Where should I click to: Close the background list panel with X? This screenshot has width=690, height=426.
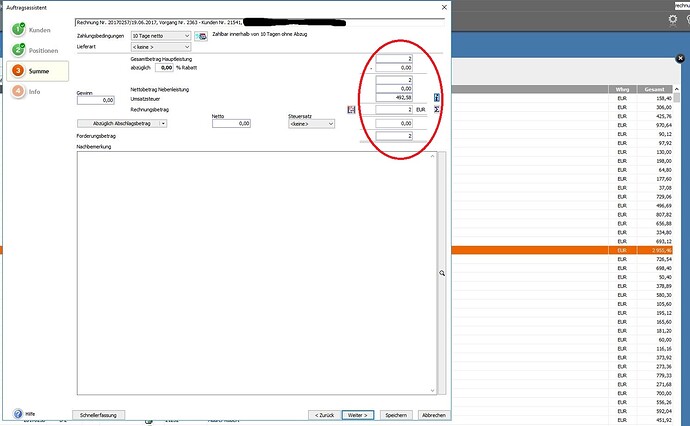point(680,58)
